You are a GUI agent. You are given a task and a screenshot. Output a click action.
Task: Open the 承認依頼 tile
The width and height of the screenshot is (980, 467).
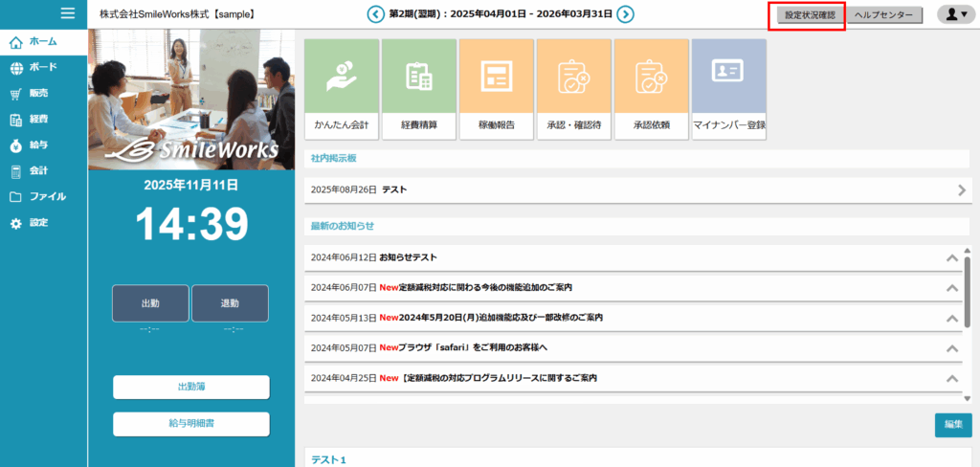(x=652, y=89)
